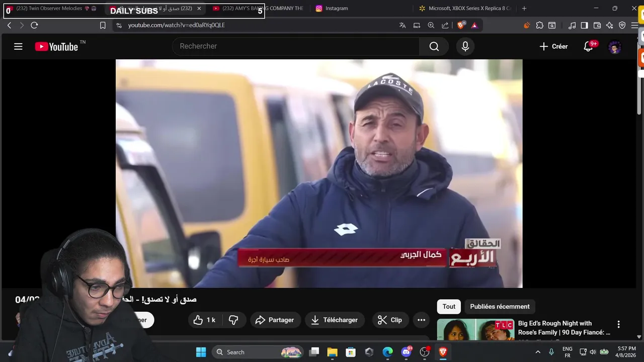Open the site settings icon in the address bar
The image size is (644, 362).
tap(119, 25)
